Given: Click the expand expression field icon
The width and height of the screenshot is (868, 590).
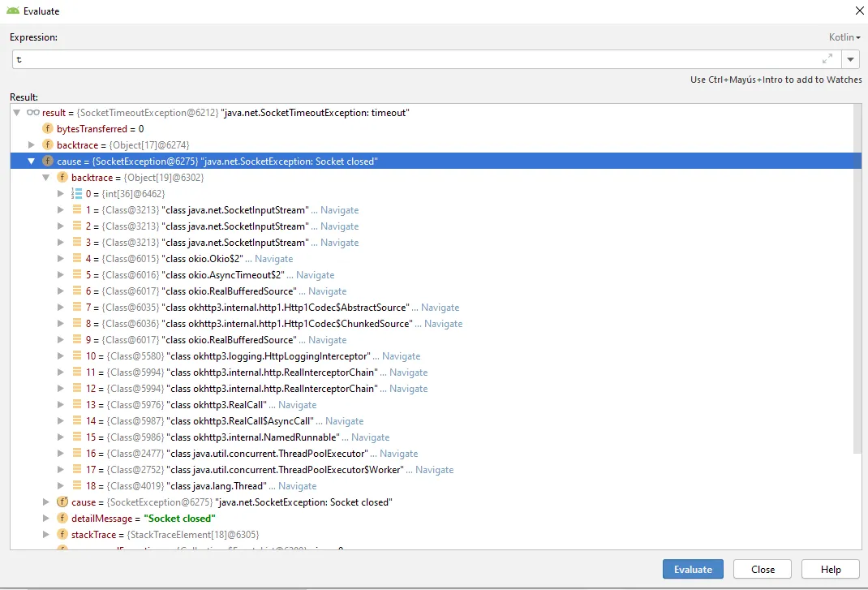Looking at the screenshot, I should coord(827,58).
